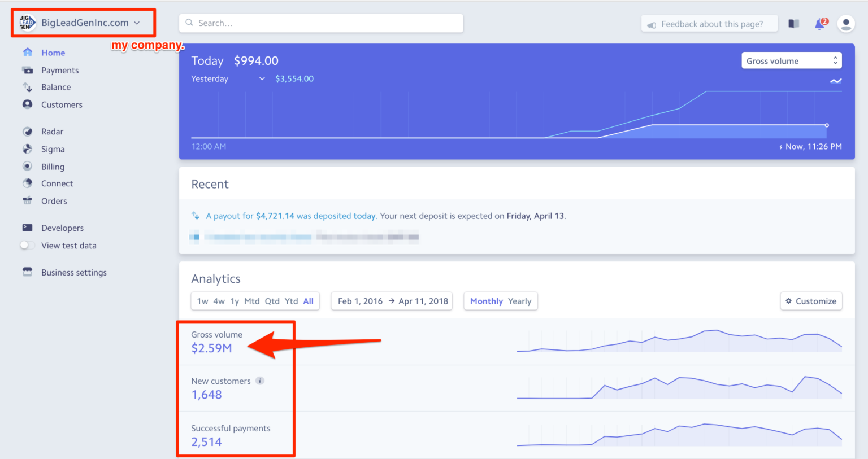
Task: Open the Gross volume metric dropdown
Action: click(x=791, y=60)
